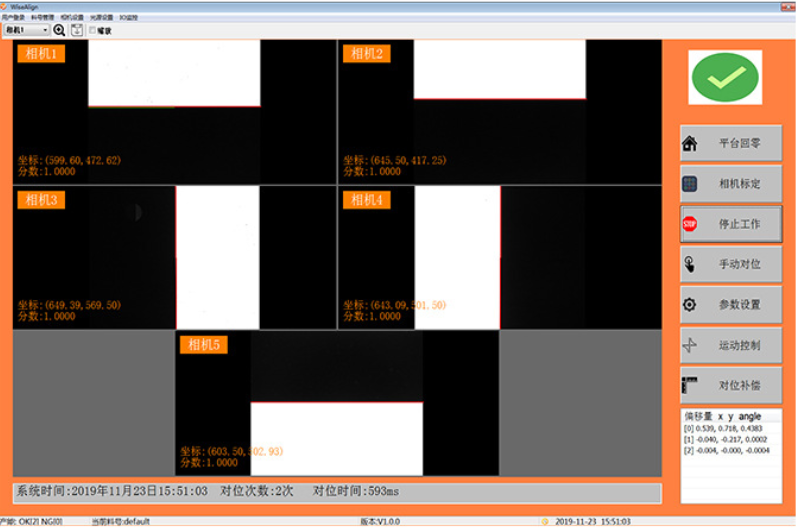This screenshot has width=796, height=529.
Task: Click the hand pointer icon for 手动对位
Action: (x=690, y=265)
